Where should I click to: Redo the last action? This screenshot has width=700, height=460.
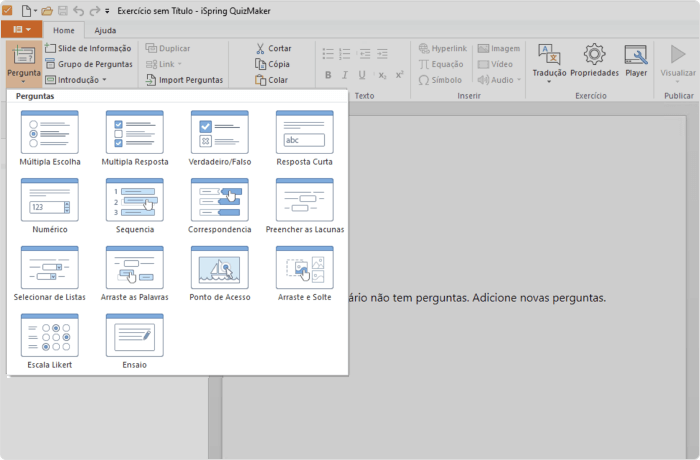coord(95,11)
